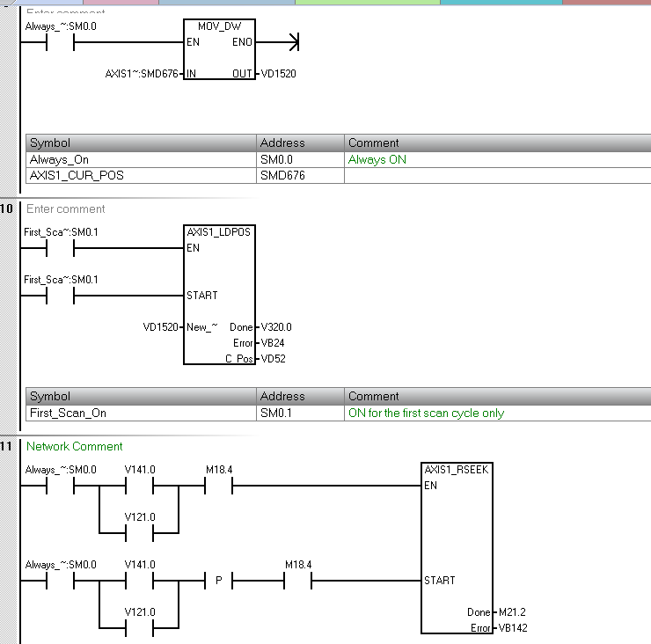
Task: Select the VB24 Error output operand
Action: 273,343
